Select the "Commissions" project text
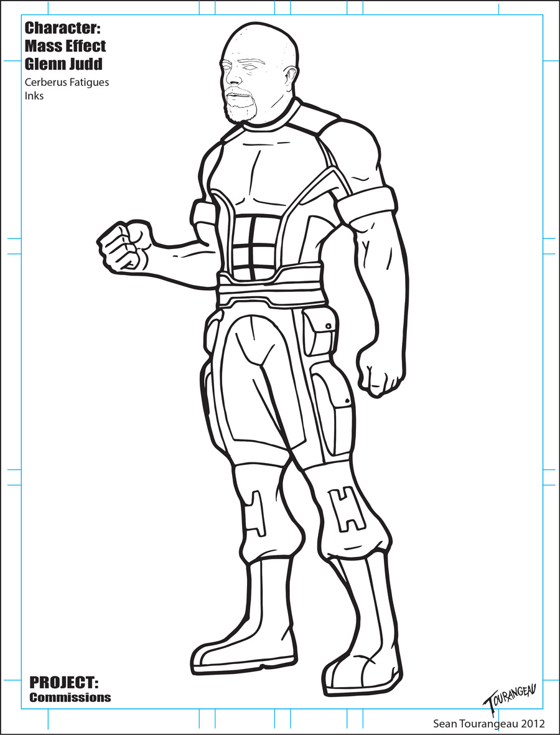The height and width of the screenshot is (735, 560). (70, 698)
